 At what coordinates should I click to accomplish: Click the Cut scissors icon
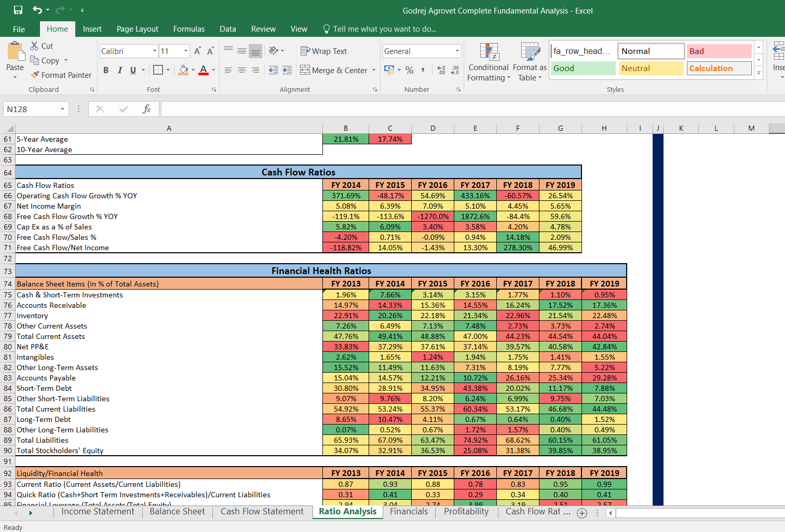click(35, 46)
